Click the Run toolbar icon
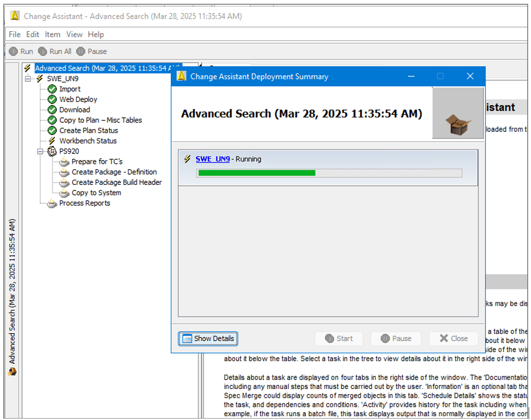 pyautogui.click(x=13, y=52)
